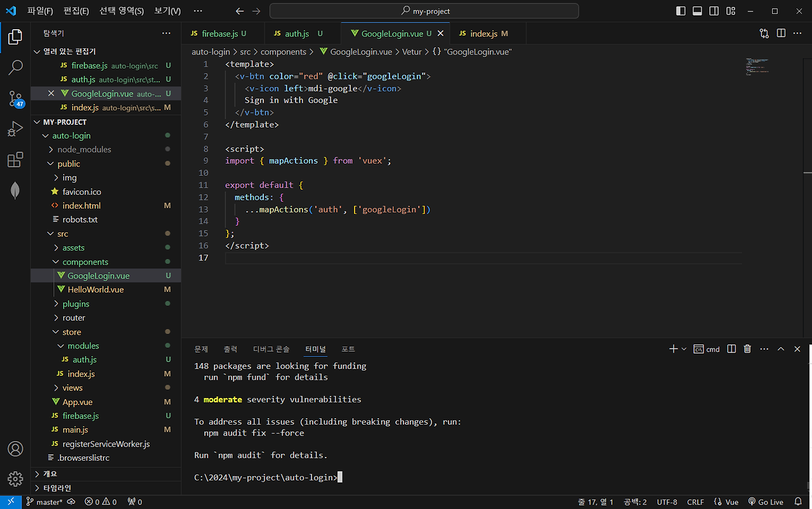Open editor more actions ellipsis
The image size is (812, 509).
[797, 33]
